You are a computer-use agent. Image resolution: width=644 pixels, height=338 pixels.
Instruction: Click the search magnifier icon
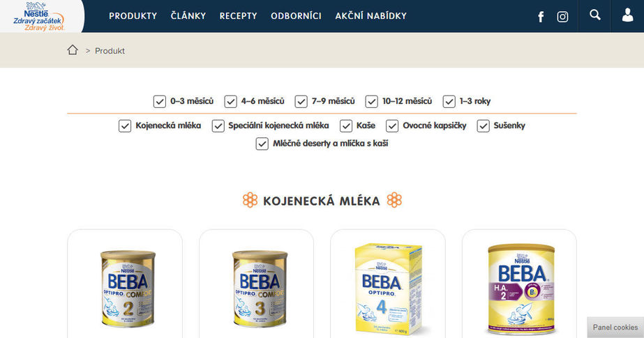point(594,15)
